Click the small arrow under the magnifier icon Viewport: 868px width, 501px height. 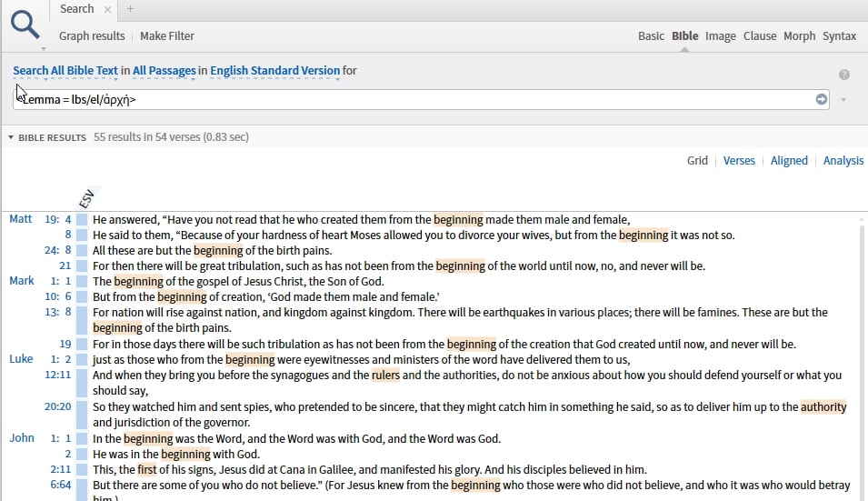tap(44, 49)
